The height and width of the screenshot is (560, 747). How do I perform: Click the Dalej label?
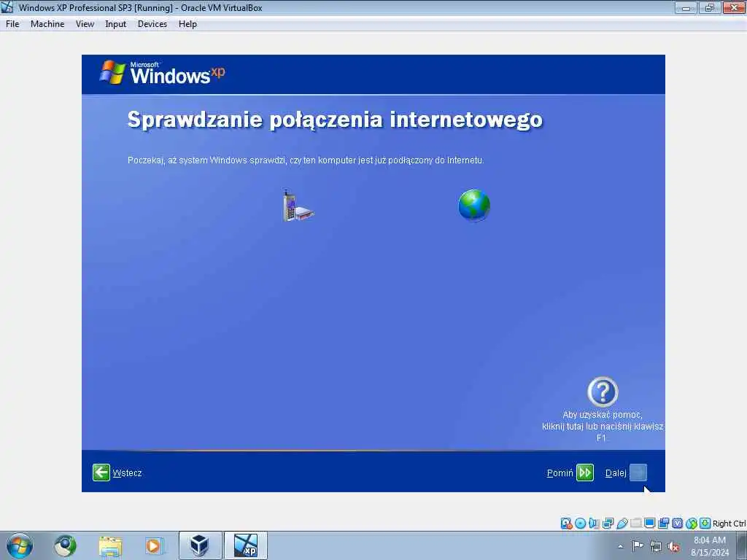(616, 472)
